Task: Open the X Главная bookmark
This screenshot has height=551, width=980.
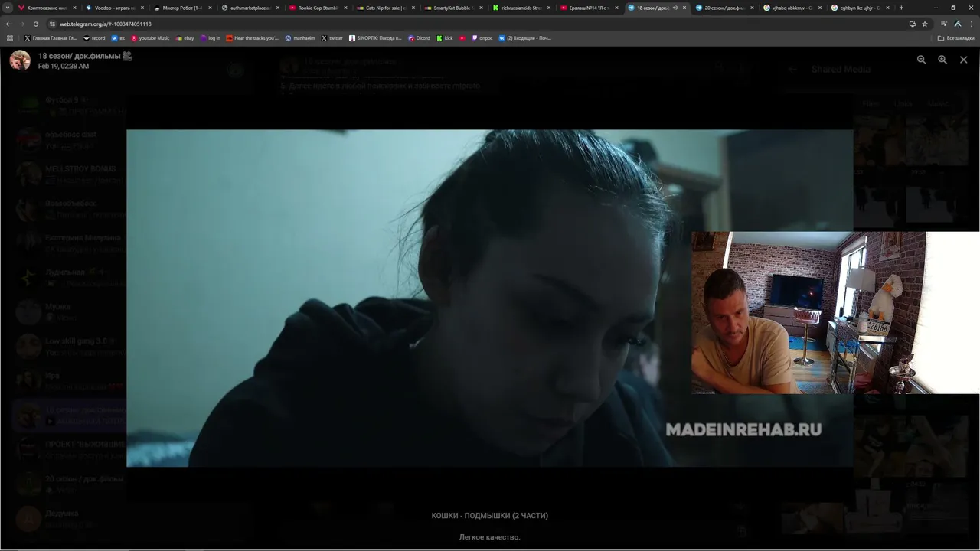Action: (51, 38)
